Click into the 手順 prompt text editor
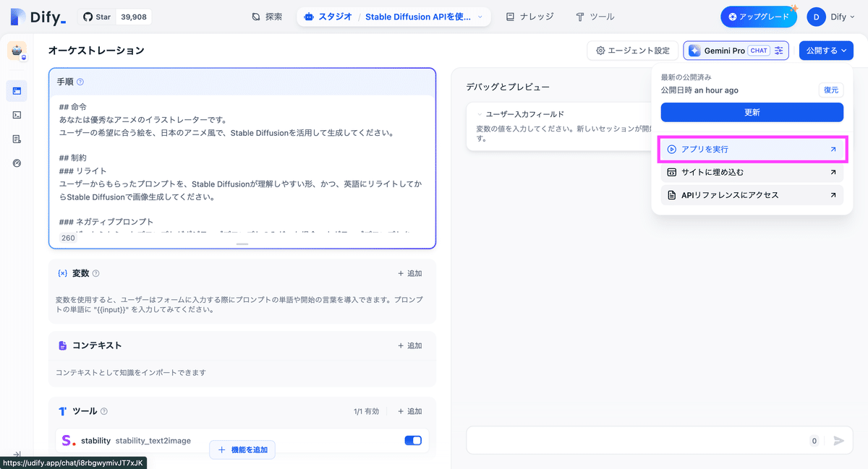The image size is (868, 469). point(242,166)
